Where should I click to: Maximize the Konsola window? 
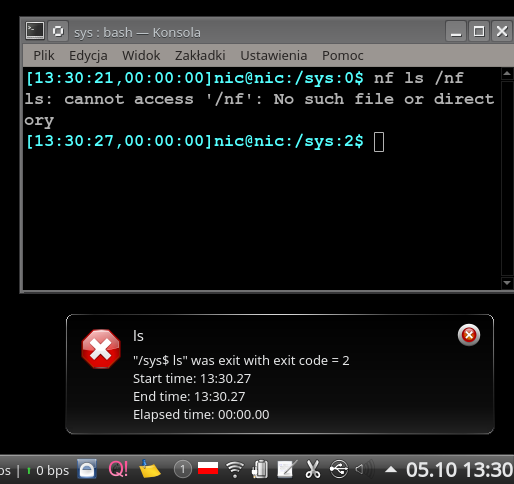[479, 31]
